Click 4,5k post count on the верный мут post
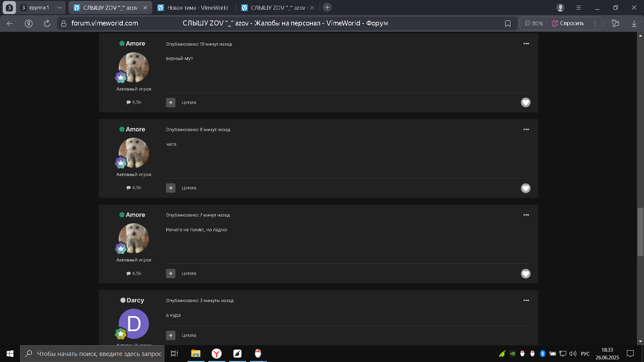 pos(134,102)
